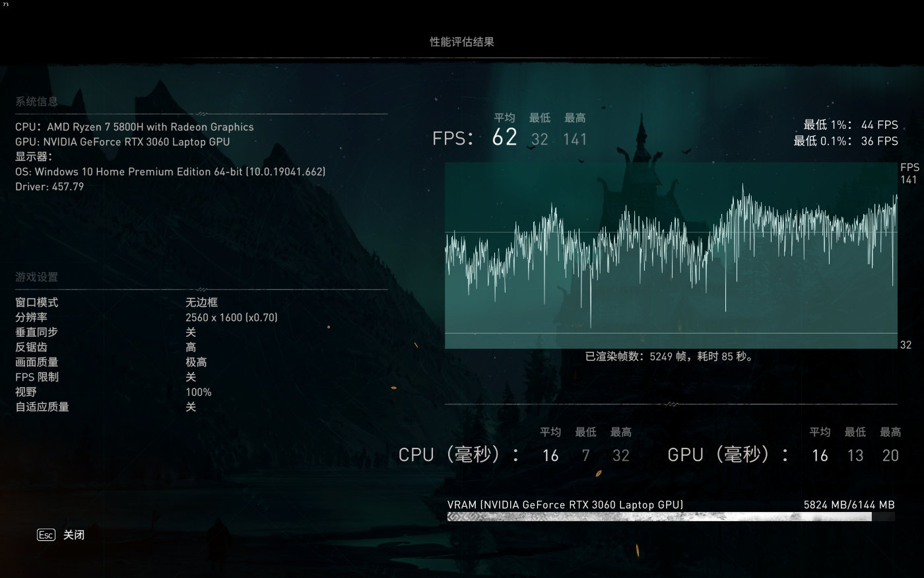Click the FPS 限制 setting label

(x=37, y=377)
